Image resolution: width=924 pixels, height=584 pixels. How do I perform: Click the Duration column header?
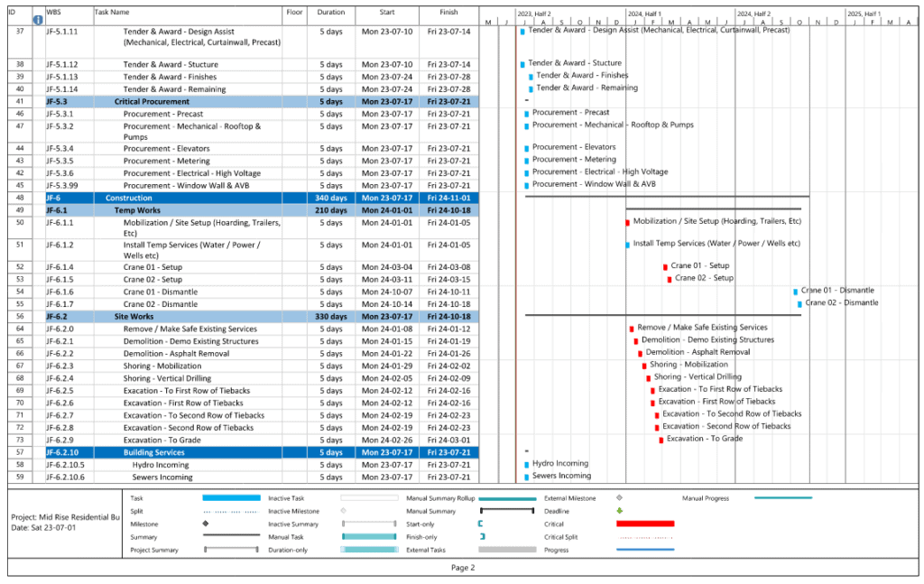tap(330, 13)
